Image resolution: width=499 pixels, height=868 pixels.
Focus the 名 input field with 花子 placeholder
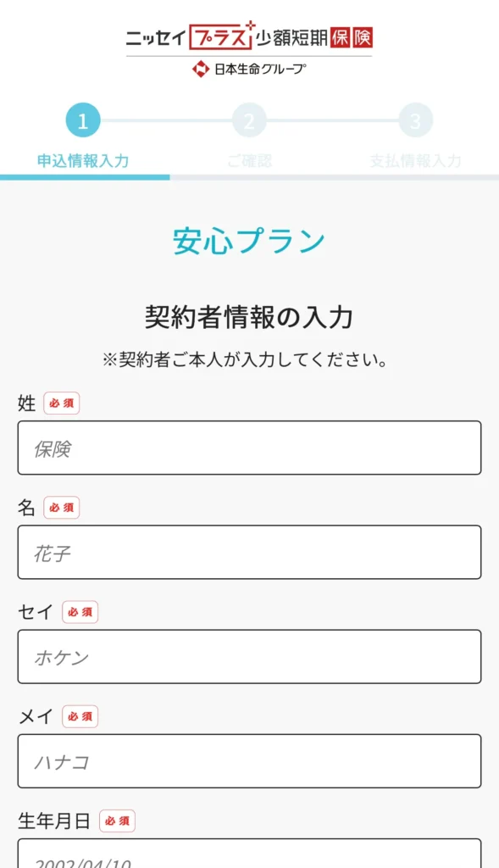[x=249, y=553]
